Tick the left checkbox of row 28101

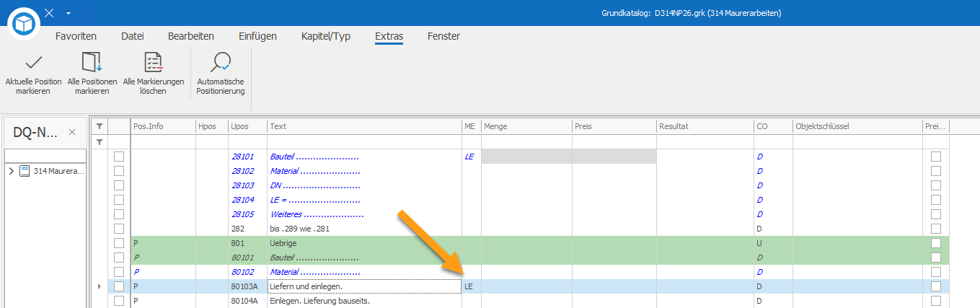[119, 157]
